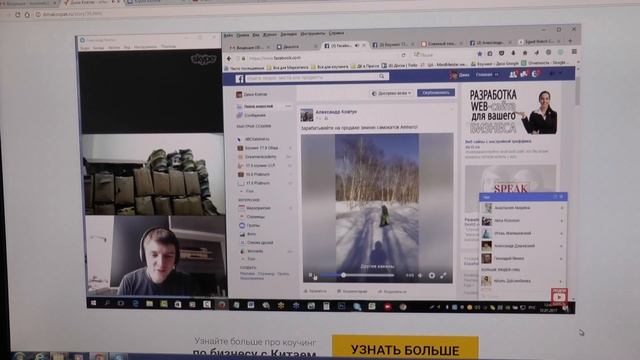Expand the post options chevron
Viewport: 640px width, 360px height.
click(452, 109)
